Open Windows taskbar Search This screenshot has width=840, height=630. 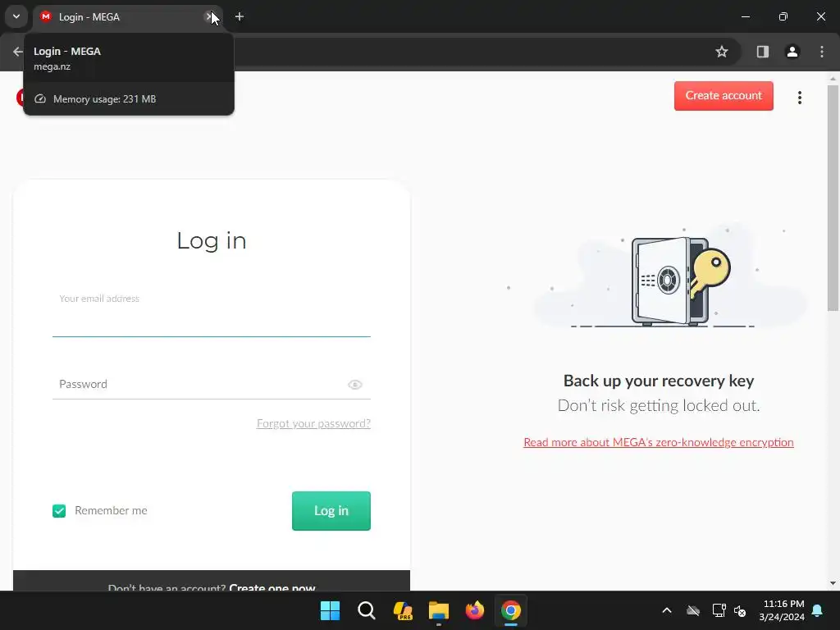click(x=367, y=610)
